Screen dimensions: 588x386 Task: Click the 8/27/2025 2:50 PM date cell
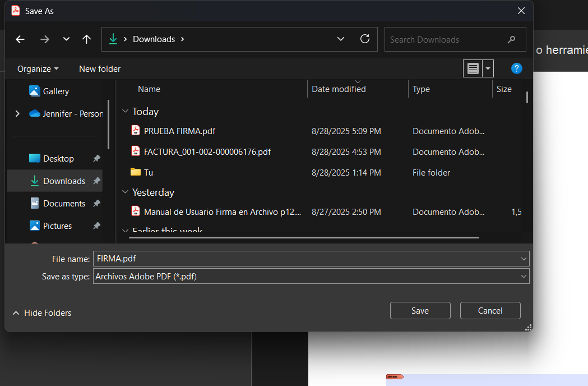pyautogui.click(x=346, y=212)
